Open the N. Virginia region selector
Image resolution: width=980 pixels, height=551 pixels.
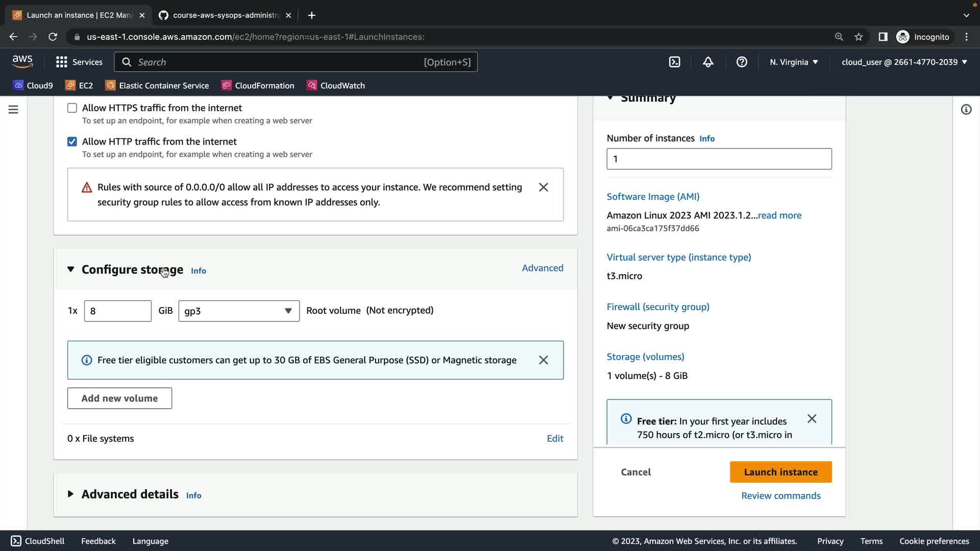(x=794, y=62)
